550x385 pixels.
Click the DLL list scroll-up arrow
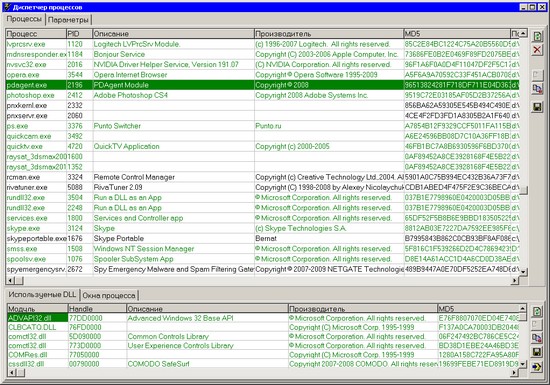click(523, 308)
